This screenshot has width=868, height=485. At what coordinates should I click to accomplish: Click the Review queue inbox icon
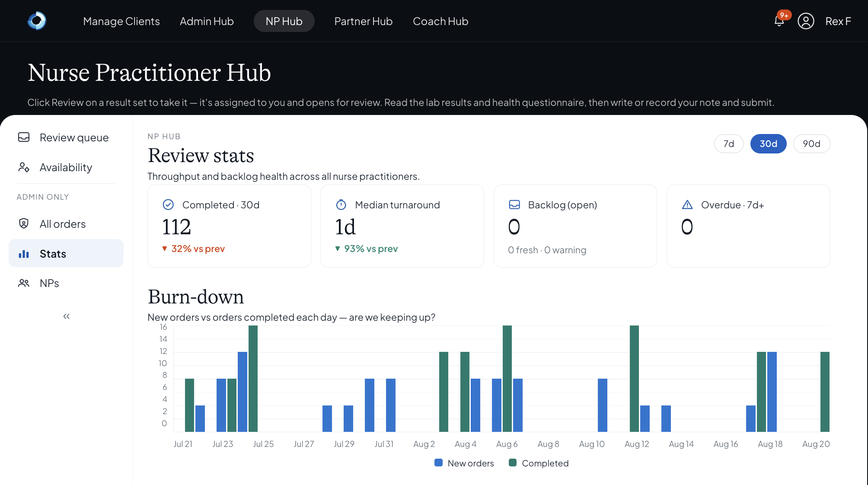[24, 137]
